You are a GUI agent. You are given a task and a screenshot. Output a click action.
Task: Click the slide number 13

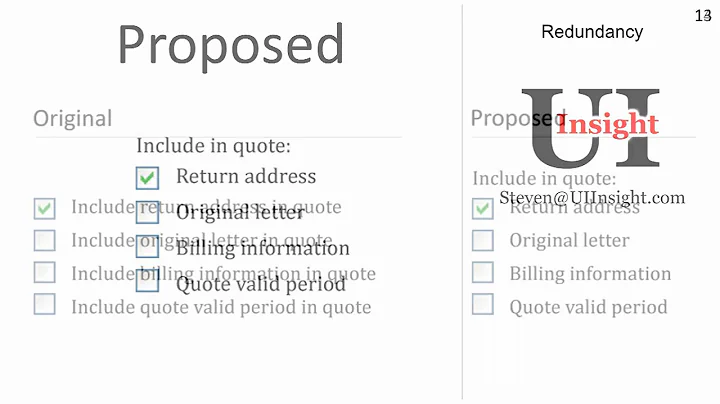point(702,15)
